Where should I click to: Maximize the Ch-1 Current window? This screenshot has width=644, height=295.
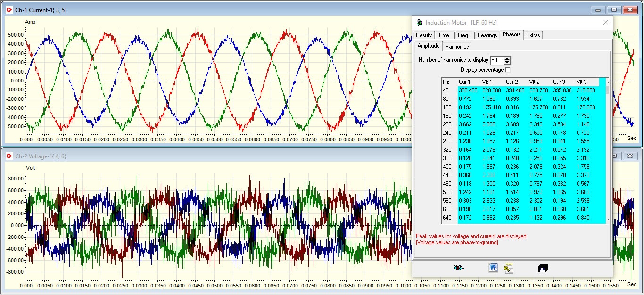coord(614,9)
